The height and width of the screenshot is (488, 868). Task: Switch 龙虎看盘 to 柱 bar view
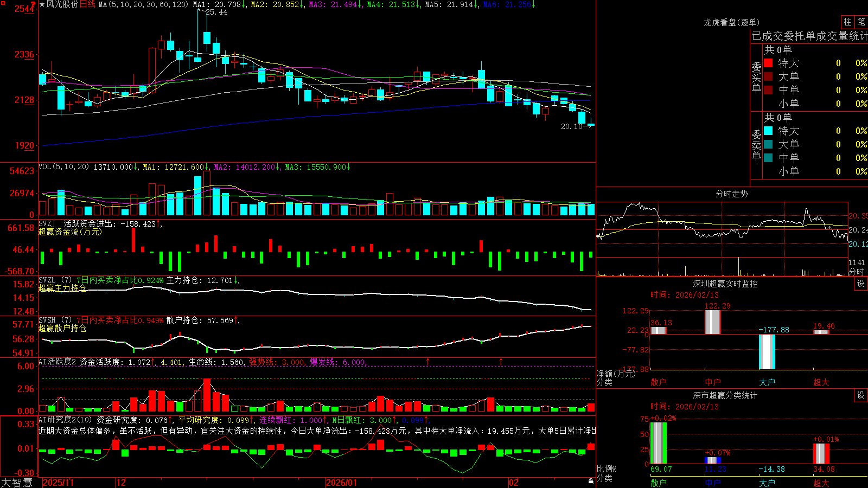pyautogui.click(x=847, y=22)
